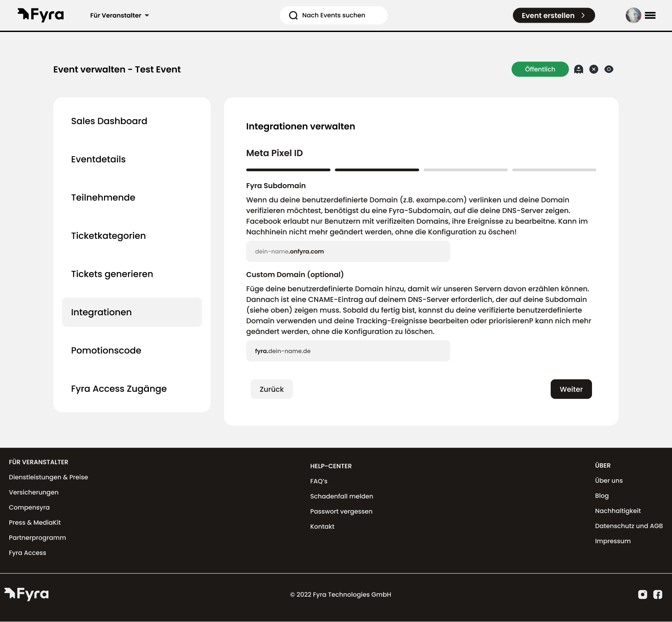Image resolution: width=672 pixels, height=622 pixels.
Task: Click the 2022 Fyra Technologies GmbH copyright
Action: tap(340, 594)
